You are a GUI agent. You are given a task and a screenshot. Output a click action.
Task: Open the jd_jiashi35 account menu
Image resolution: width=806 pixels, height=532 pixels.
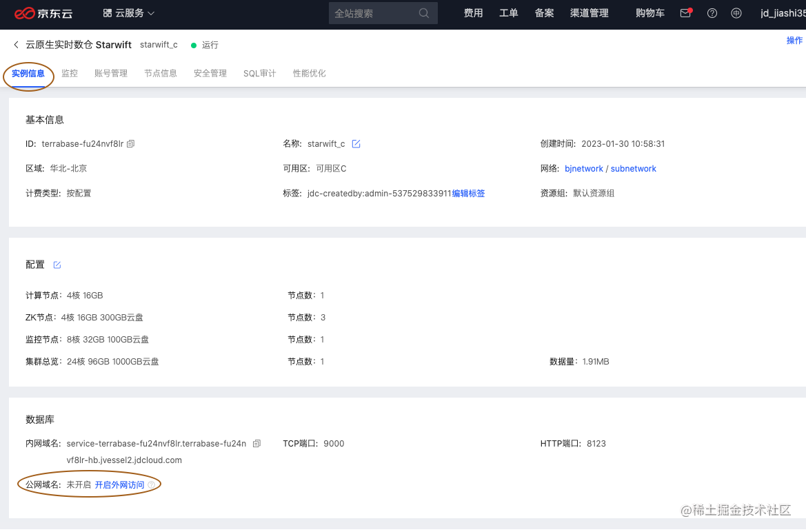point(783,13)
